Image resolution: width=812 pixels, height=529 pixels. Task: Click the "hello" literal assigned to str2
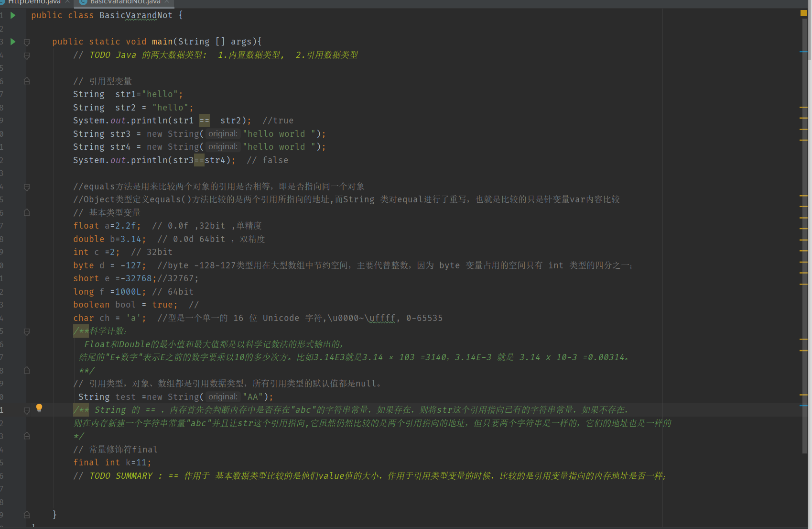171,108
